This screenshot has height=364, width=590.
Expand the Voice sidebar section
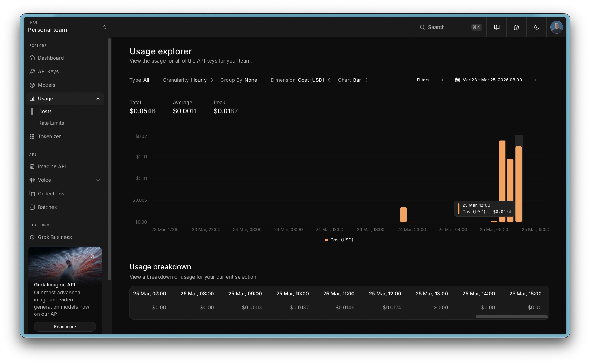pos(98,180)
